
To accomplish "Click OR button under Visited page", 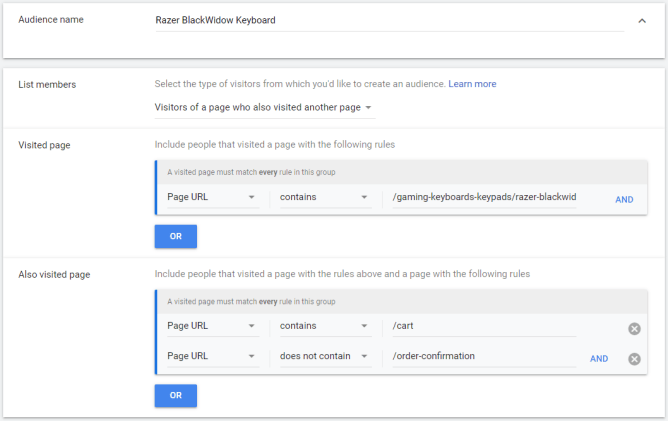I will (x=176, y=236).
